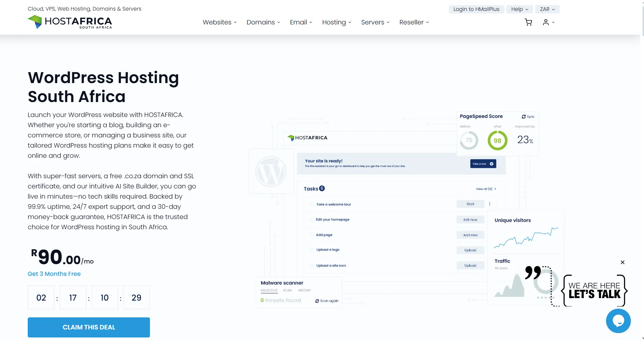The width and height of the screenshot is (644, 340).
Task: Expand the Domains menu
Action: [x=263, y=22]
